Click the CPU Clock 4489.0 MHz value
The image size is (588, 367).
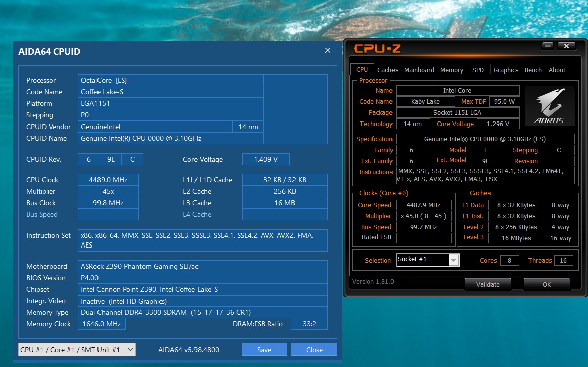[x=108, y=180]
